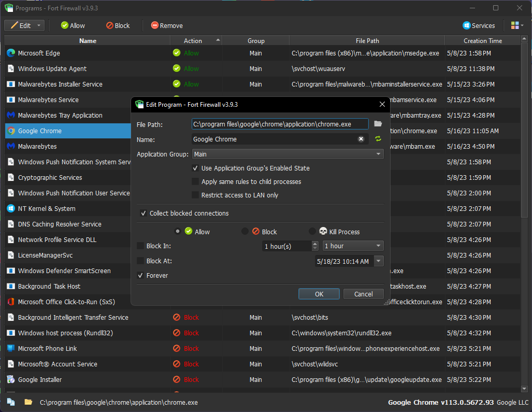Image resolution: width=532 pixels, height=412 pixels.
Task: Click the browse folder icon beside File Path
Action: pos(378,124)
